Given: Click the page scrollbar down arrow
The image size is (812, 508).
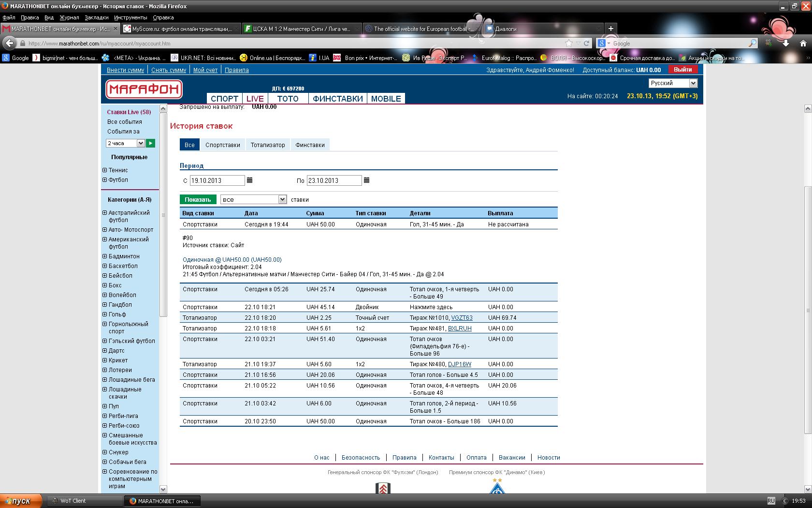Looking at the screenshot, I should [808, 489].
